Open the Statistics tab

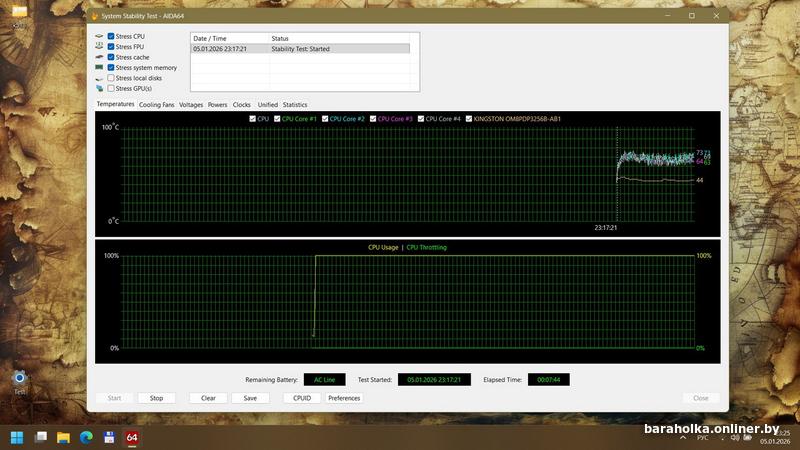pos(295,105)
